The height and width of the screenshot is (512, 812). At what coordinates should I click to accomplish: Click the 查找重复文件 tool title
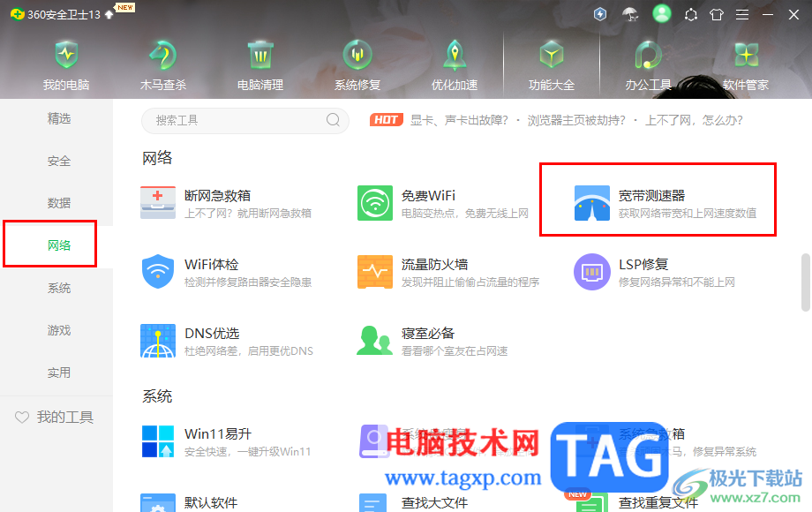click(x=658, y=502)
